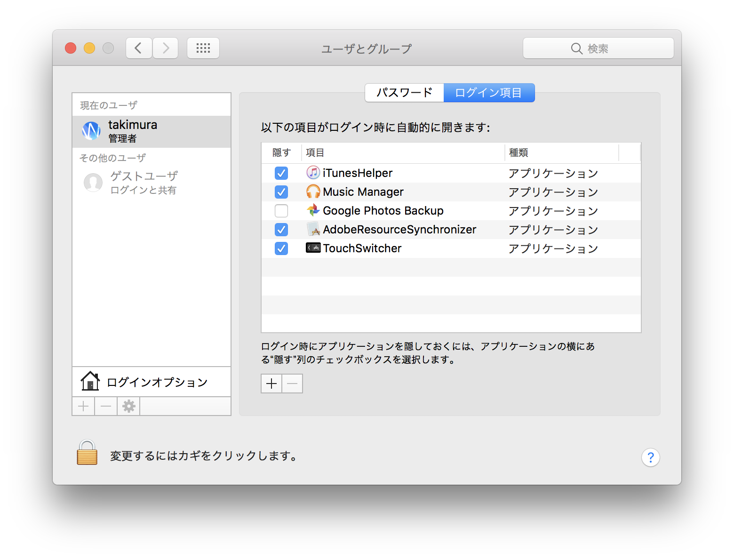Click the takimura user avatar
The width and height of the screenshot is (734, 560).
(x=91, y=131)
